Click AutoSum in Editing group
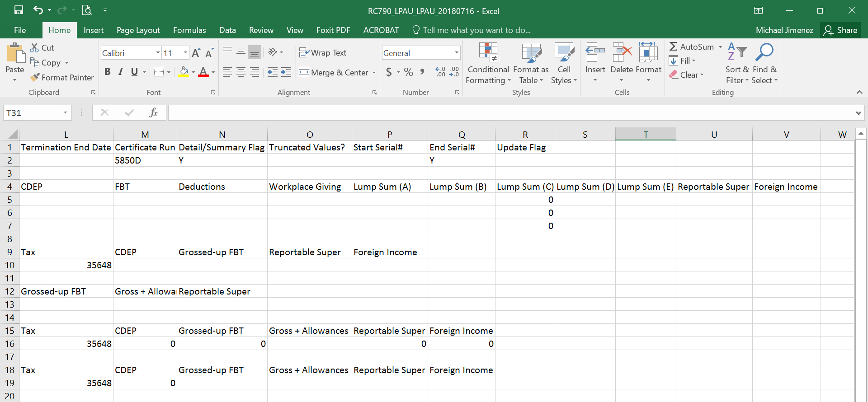868x402 pixels. [692, 47]
